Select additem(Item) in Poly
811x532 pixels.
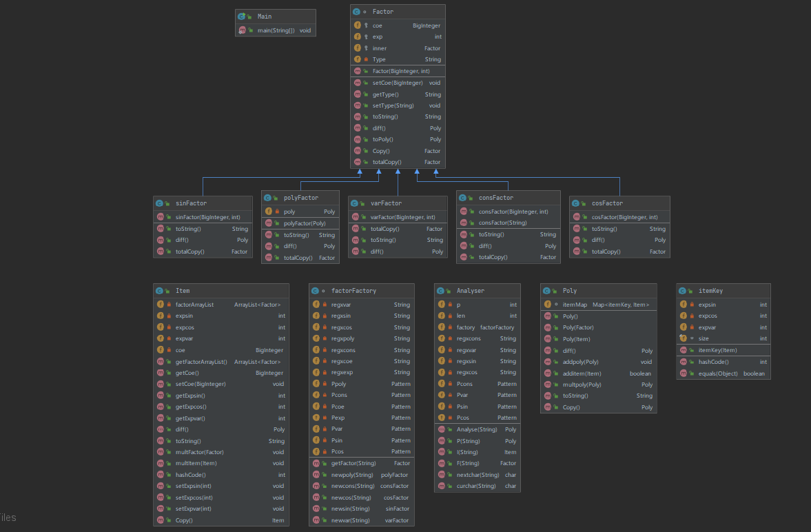point(598,373)
